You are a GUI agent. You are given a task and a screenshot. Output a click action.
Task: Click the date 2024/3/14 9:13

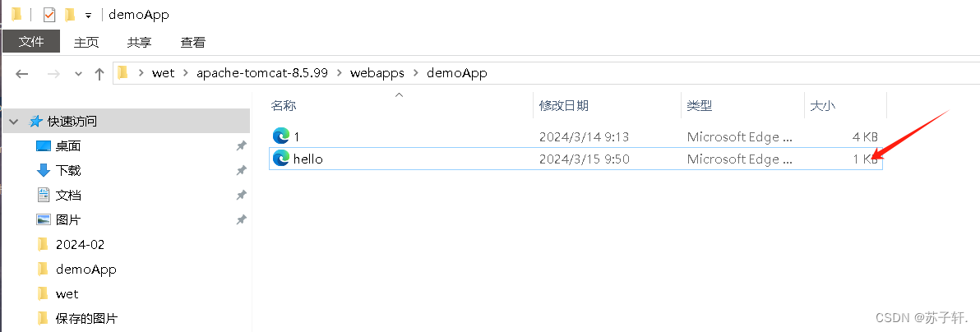[584, 136]
